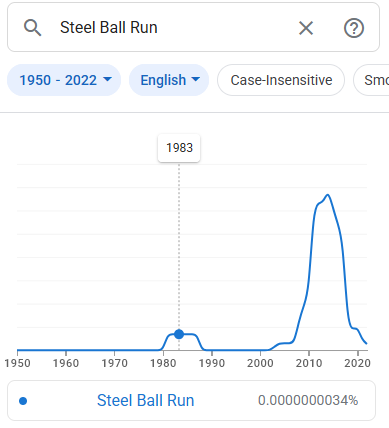Expand the English corpus dropdown
The height and width of the screenshot is (428, 389).
point(169,80)
